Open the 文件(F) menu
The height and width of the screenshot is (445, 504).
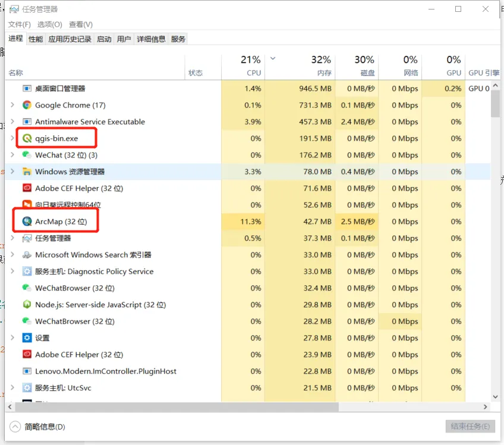pyautogui.click(x=19, y=24)
